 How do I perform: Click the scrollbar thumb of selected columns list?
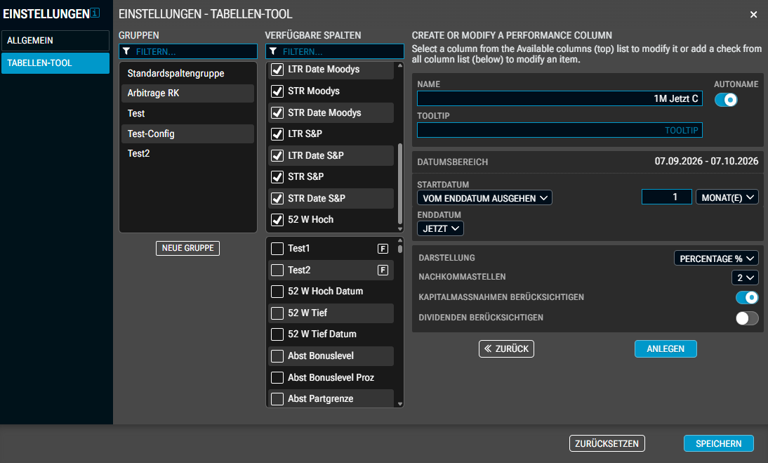tap(400, 183)
